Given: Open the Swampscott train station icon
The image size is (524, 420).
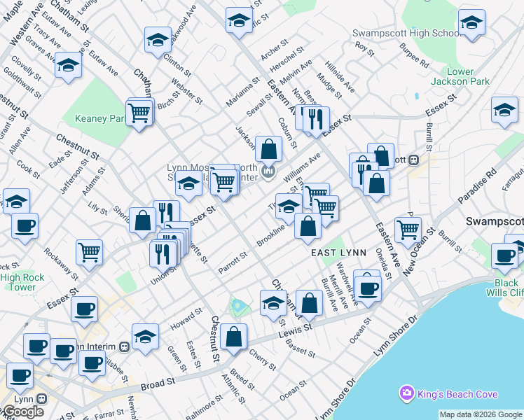Looking at the screenshot, I should 414,160.
